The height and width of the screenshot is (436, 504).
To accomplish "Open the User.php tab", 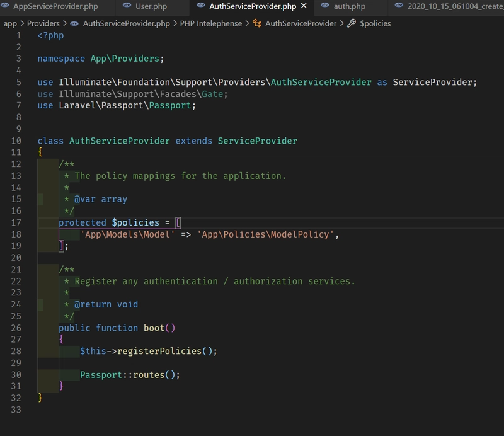I will pos(151,6).
